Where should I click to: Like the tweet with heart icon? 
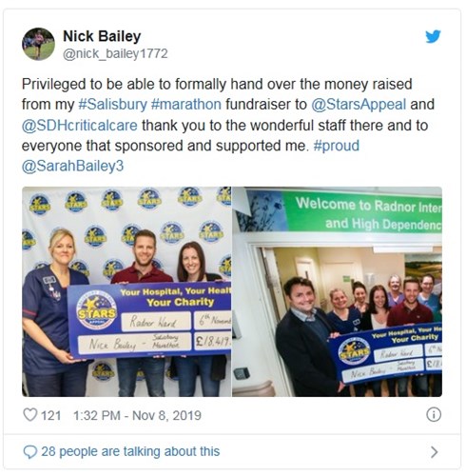(30, 415)
